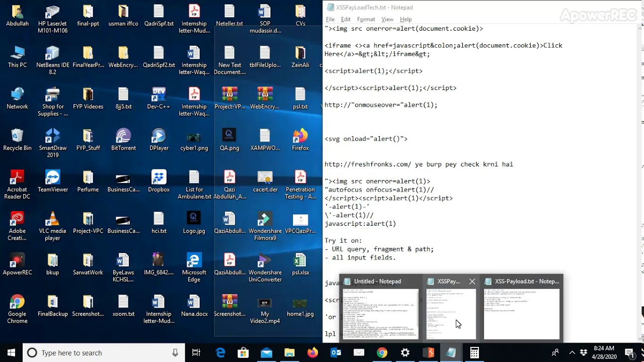
Task: Click the 'javascript:alert(1)' line in Notepad
Action: (360, 224)
